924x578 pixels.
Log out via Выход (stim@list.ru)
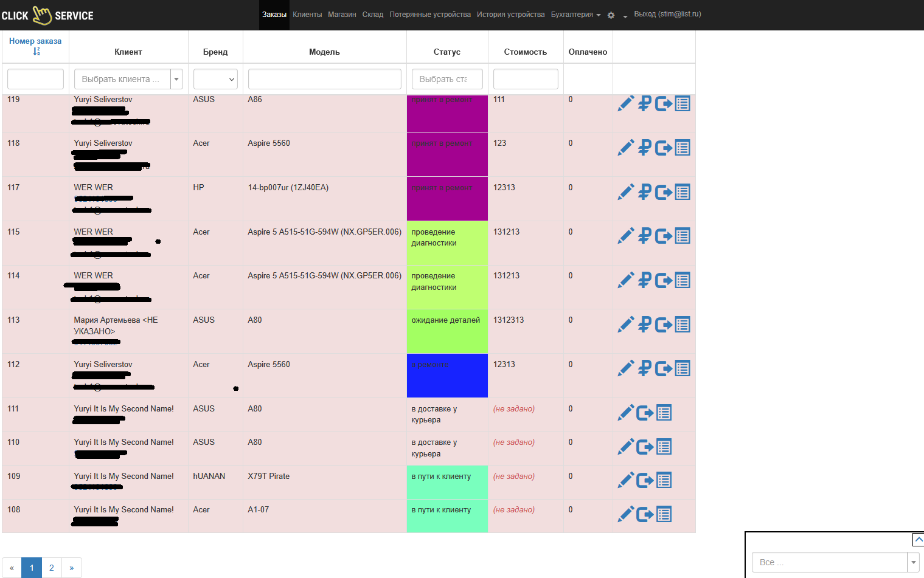pyautogui.click(x=667, y=14)
